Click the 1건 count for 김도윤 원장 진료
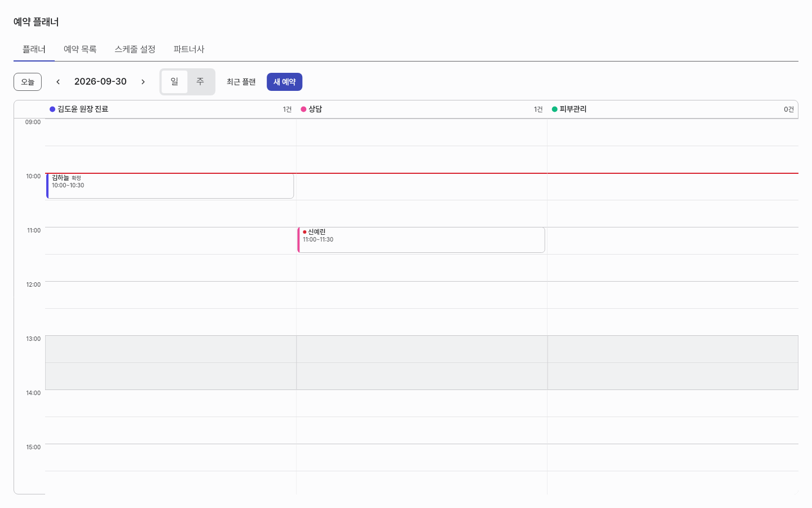812x508 pixels. tap(287, 110)
